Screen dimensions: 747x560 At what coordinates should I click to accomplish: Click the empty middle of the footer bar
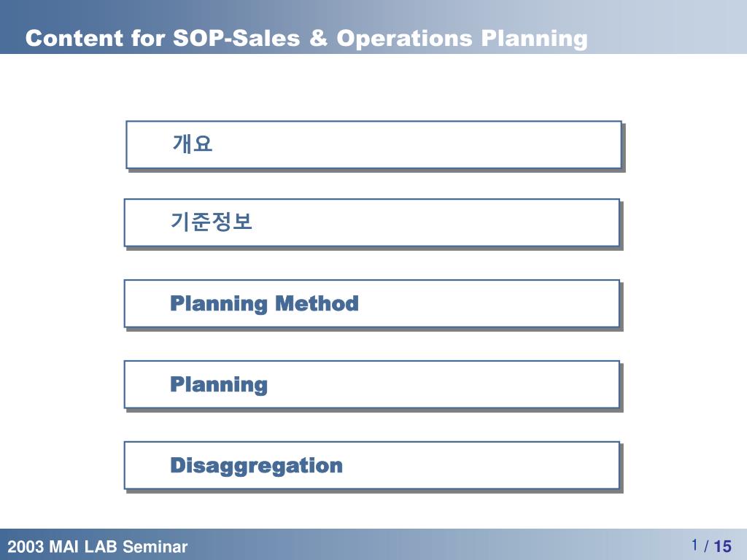point(429,544)
